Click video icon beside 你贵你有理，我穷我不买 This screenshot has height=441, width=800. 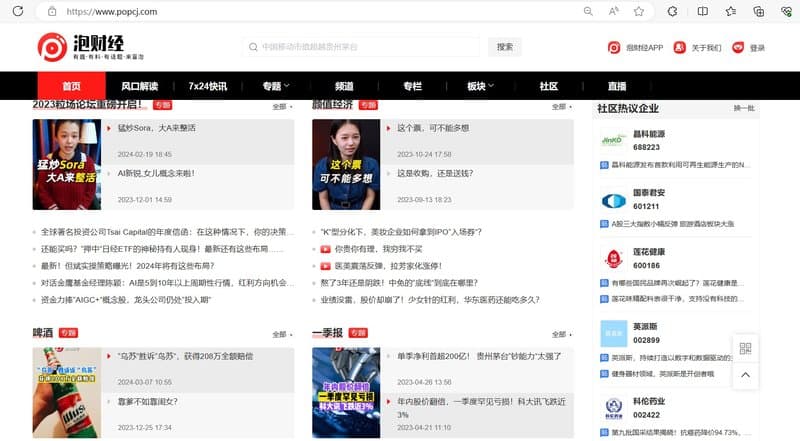point(325,249)
